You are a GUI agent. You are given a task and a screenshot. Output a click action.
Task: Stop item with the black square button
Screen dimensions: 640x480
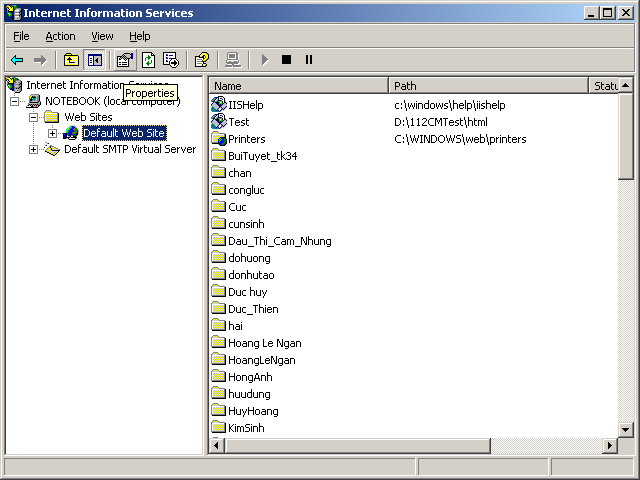(287, 60)
